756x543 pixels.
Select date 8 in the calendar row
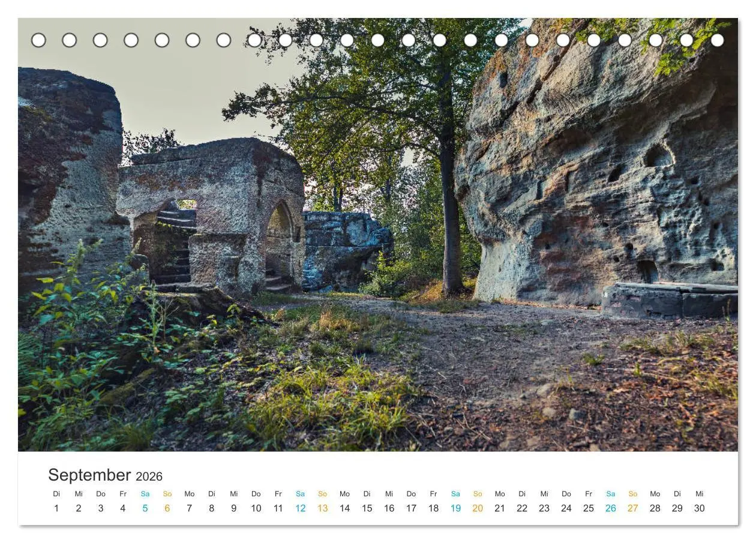pyautogui.click(x=212, y=508)
